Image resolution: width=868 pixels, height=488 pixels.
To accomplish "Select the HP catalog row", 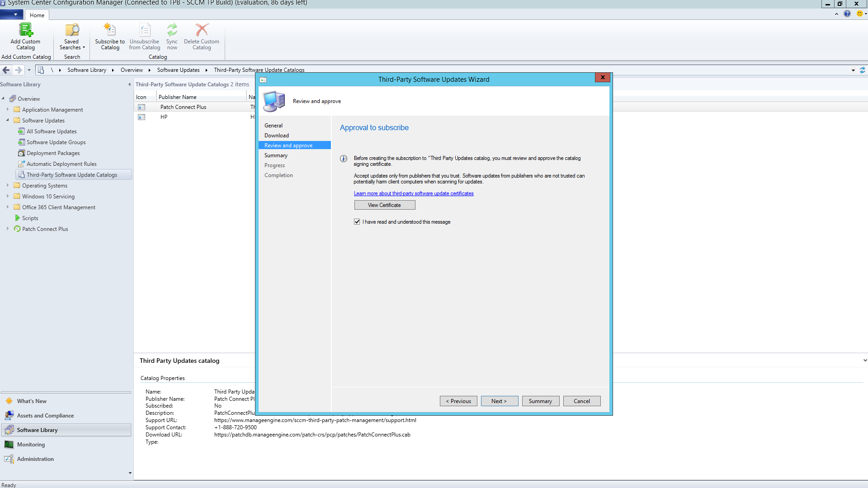I will coord(164,117).
